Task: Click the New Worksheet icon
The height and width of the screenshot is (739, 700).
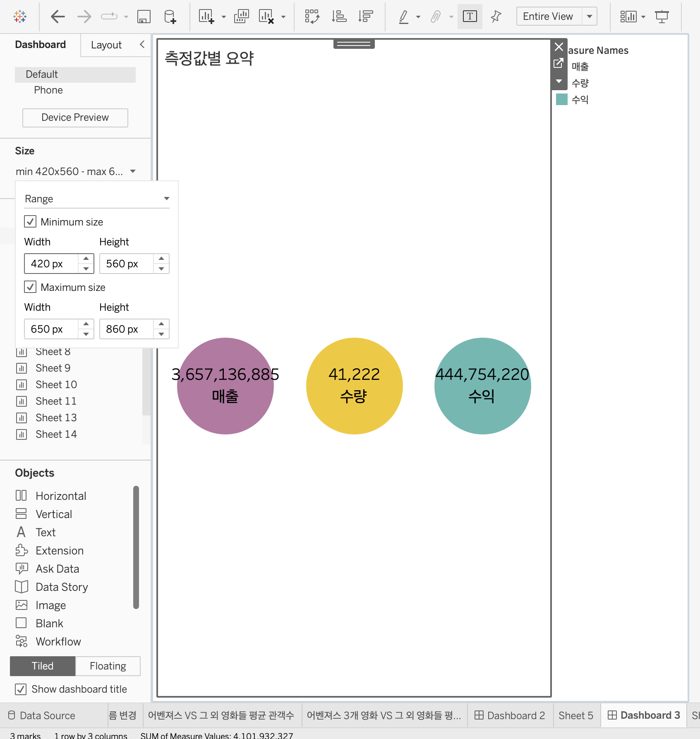Action: (206, 17)
